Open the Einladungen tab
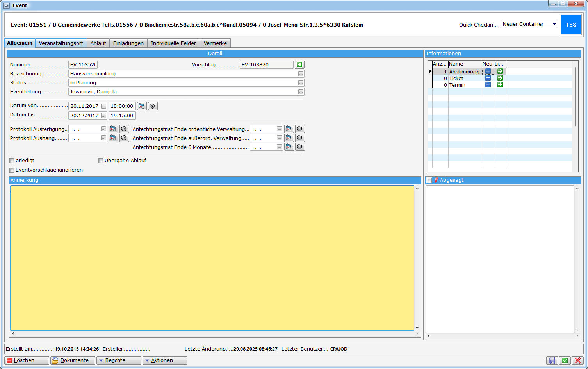Screen dimensions: 588x369 128,43
